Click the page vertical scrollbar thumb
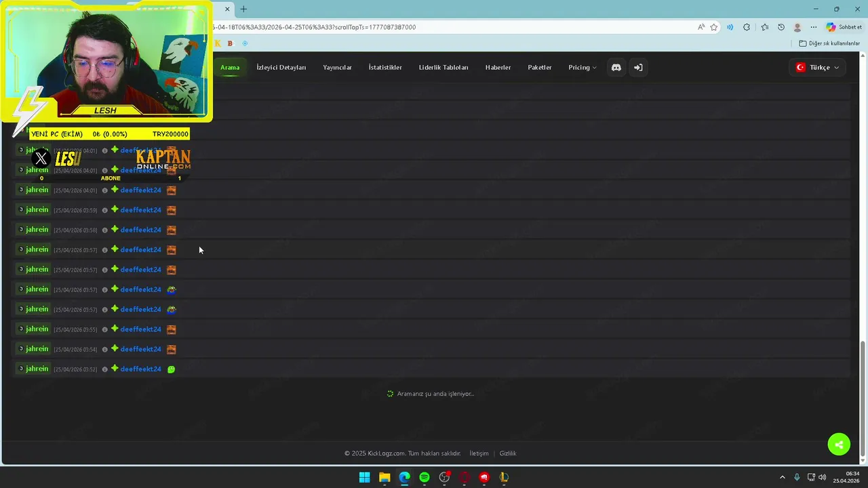The width and height of the screenshot is (868, 488). pos(863,398)
